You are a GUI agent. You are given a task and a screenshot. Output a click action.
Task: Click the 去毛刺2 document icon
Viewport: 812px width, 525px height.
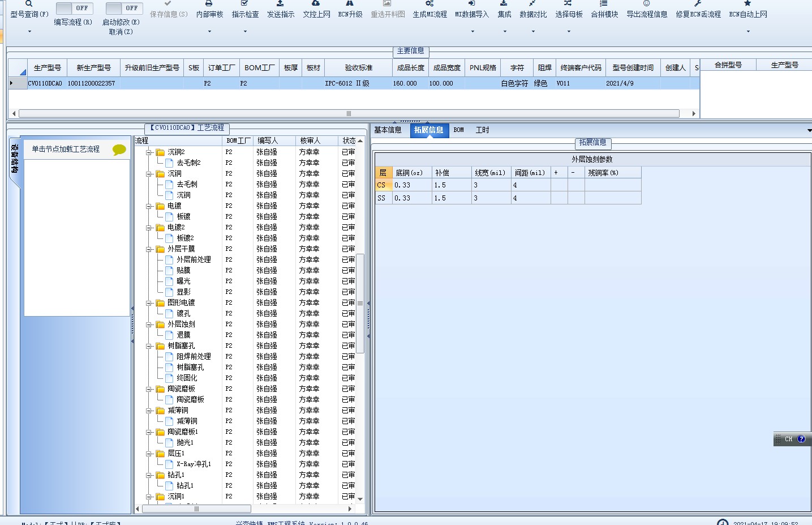pos(169,163)
